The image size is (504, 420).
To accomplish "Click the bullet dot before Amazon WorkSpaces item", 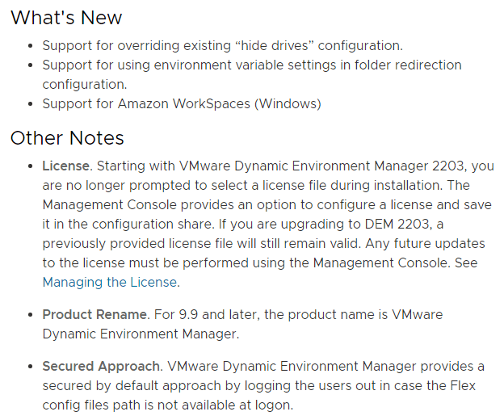I will coord(31,104).
